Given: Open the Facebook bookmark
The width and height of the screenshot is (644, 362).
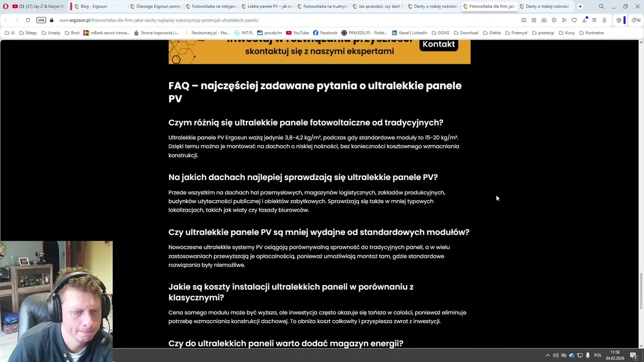Looking at the screenshot, I should pos(325,33).
